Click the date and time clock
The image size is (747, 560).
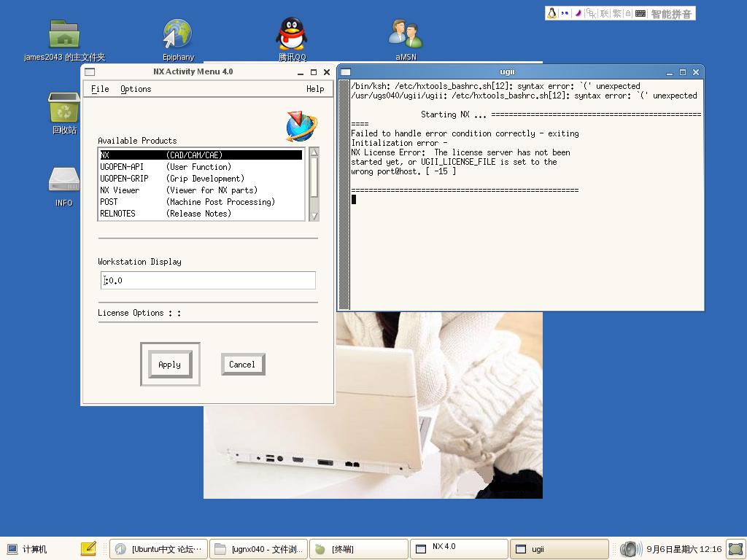[x=684, y=549]
